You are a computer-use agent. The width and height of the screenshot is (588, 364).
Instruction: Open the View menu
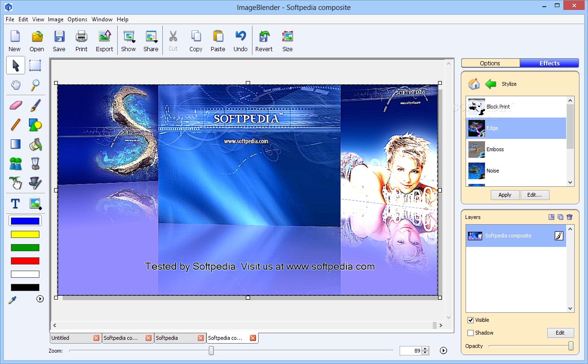point(38,19)
